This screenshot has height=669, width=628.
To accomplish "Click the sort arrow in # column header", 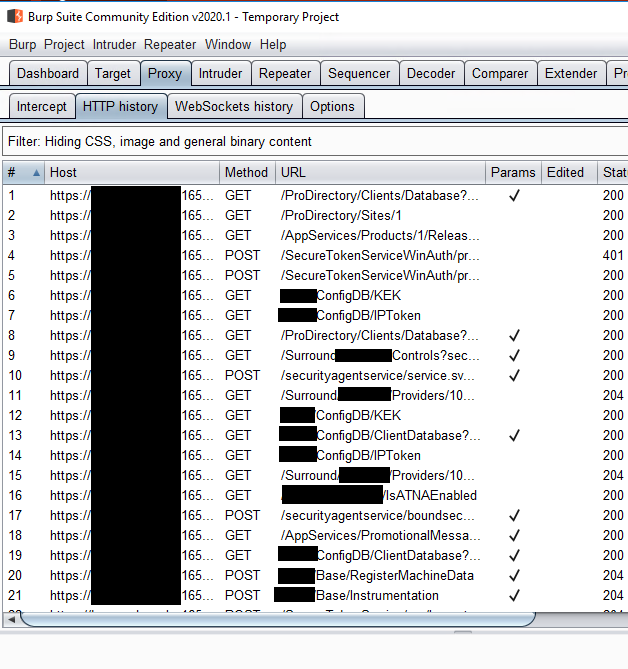I will coord(37,173).
